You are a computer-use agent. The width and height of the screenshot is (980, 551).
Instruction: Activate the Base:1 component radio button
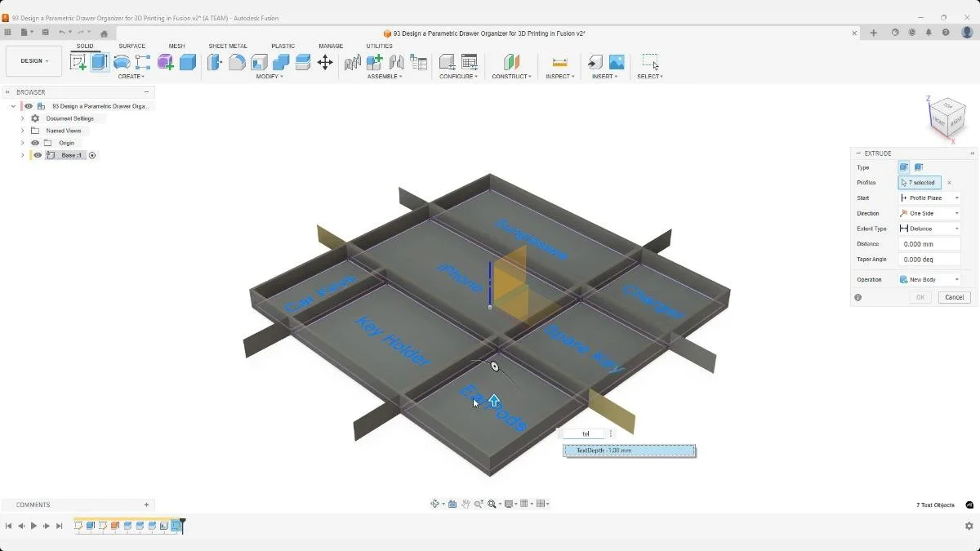coord(92,155)
